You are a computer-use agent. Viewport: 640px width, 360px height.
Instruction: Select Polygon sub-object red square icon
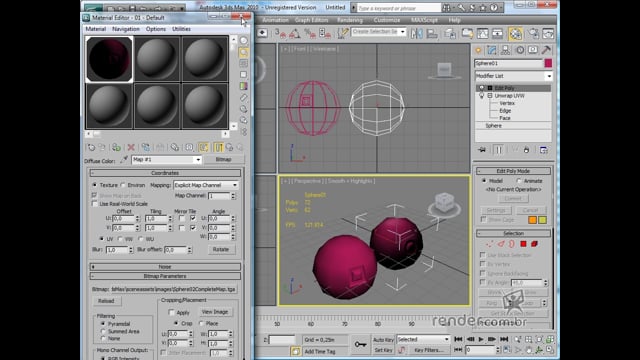523,244
